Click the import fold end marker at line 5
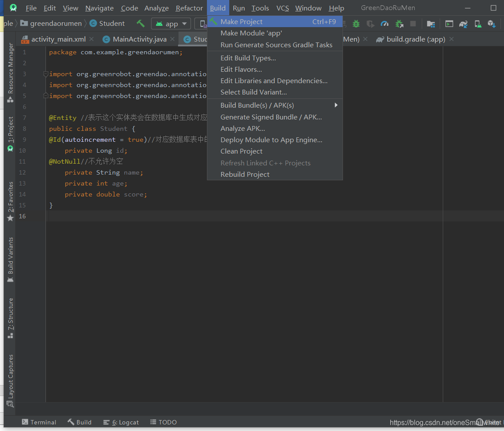Image resolution: width=504 pixels, height=431 pixels. [x=45, y=96]
